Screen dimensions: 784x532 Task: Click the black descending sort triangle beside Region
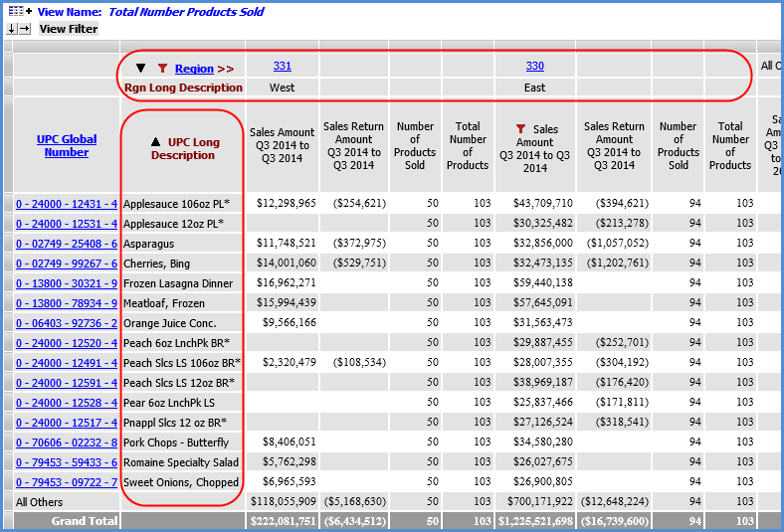[x=140, y=69]
